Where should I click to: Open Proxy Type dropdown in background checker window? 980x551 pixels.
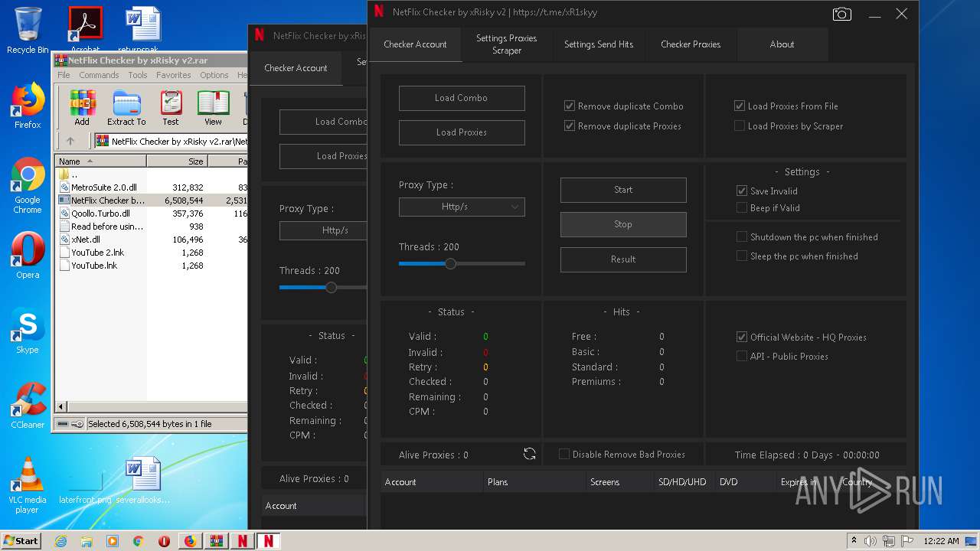pyautogui.click(x=323, y=230)
